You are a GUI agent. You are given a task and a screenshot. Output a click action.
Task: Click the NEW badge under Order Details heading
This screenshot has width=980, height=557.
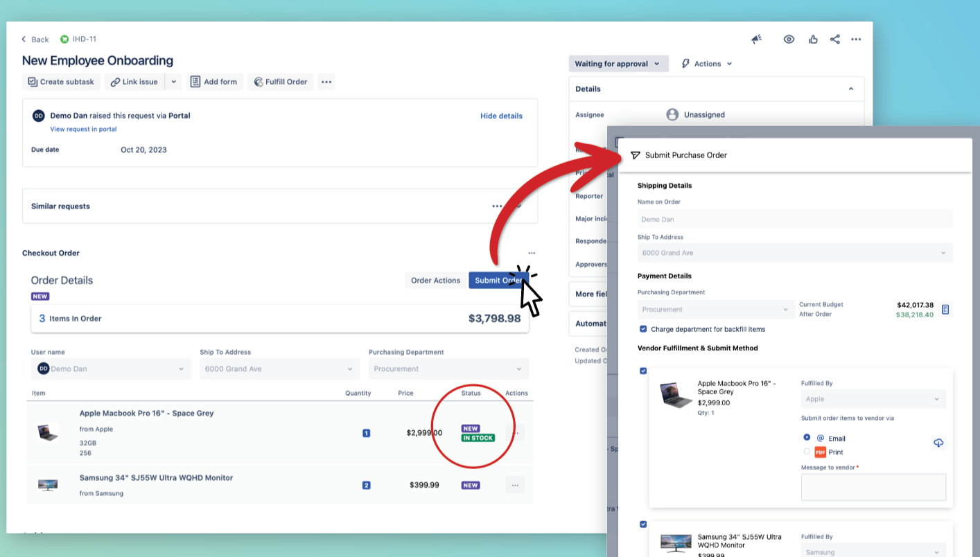click(x=40, y=297)
